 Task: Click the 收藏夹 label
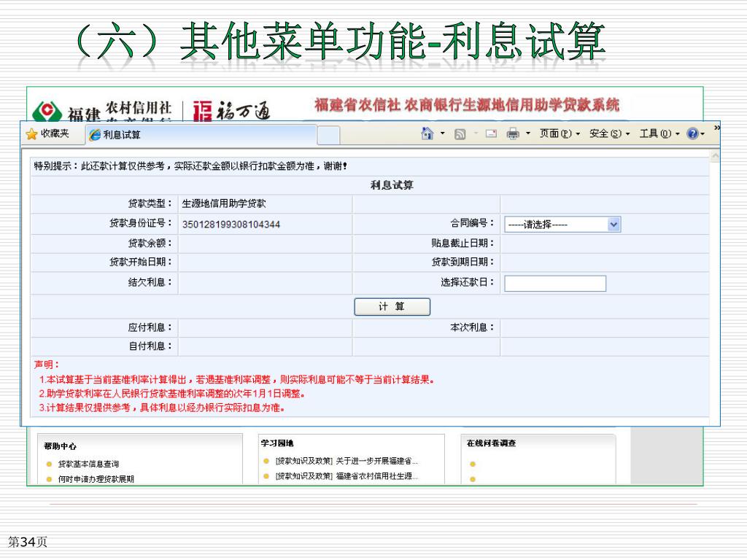click(x=55, y=134)
